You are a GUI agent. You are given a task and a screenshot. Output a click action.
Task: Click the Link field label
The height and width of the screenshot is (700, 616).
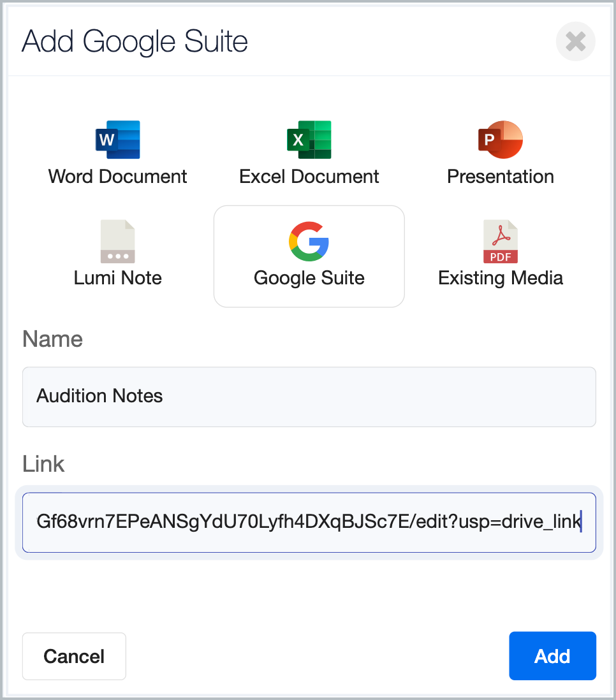point(43,464)
